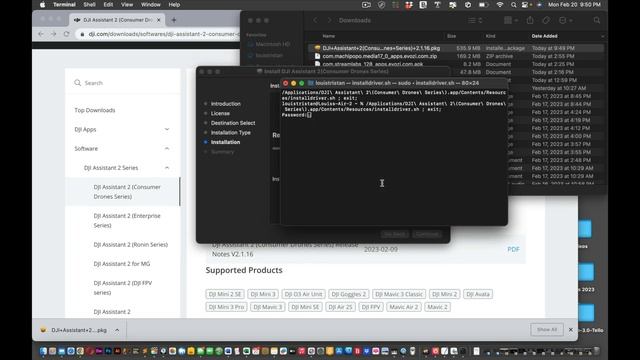The width and height of the screenshot is (640, 360).
Task: Expand the DJI Apps section
Action: tap(122, 129)
